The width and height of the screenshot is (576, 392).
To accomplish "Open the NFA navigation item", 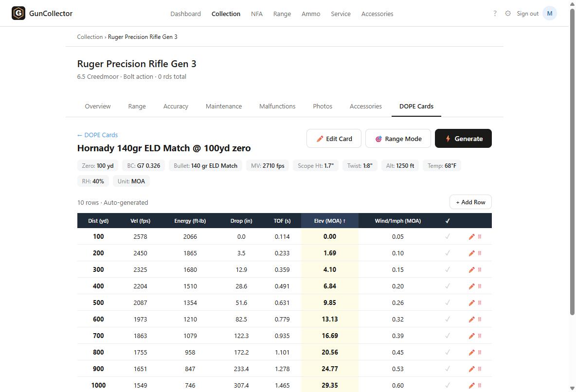I will [257, 14].
